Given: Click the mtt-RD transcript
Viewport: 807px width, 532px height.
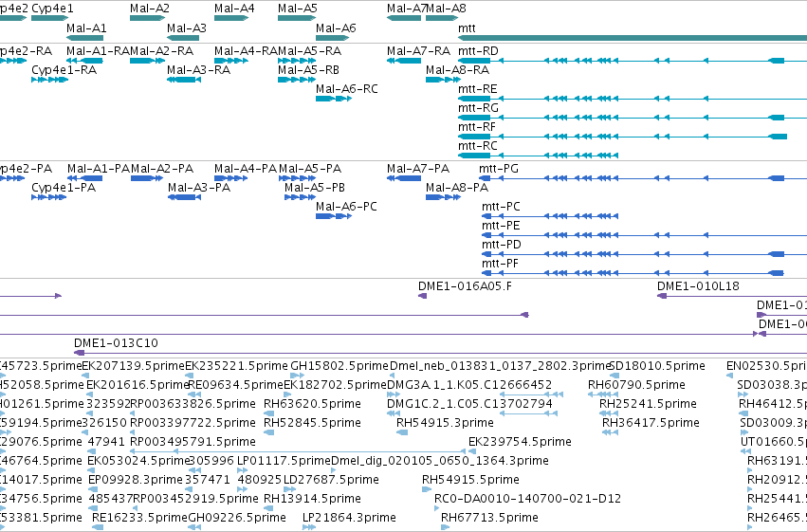Looking at the screenshot, I should point(633,61).
